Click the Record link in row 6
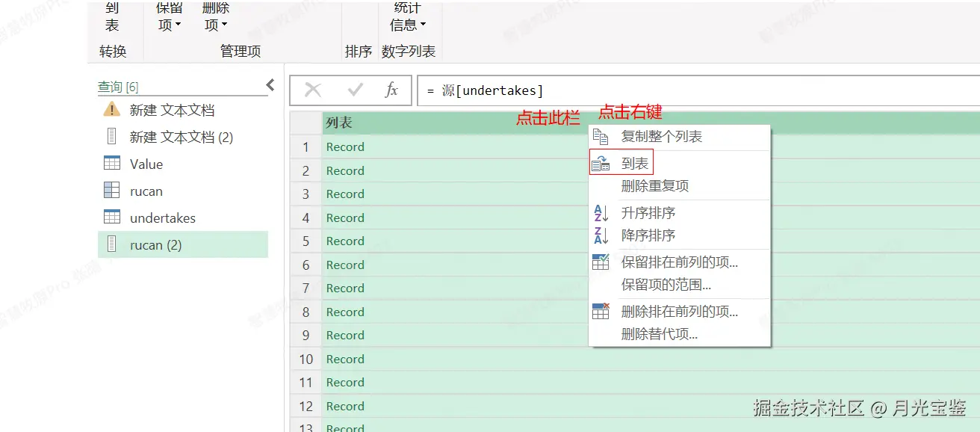The width and height of the screenshot is (980, 432). (x=345, y=265)
